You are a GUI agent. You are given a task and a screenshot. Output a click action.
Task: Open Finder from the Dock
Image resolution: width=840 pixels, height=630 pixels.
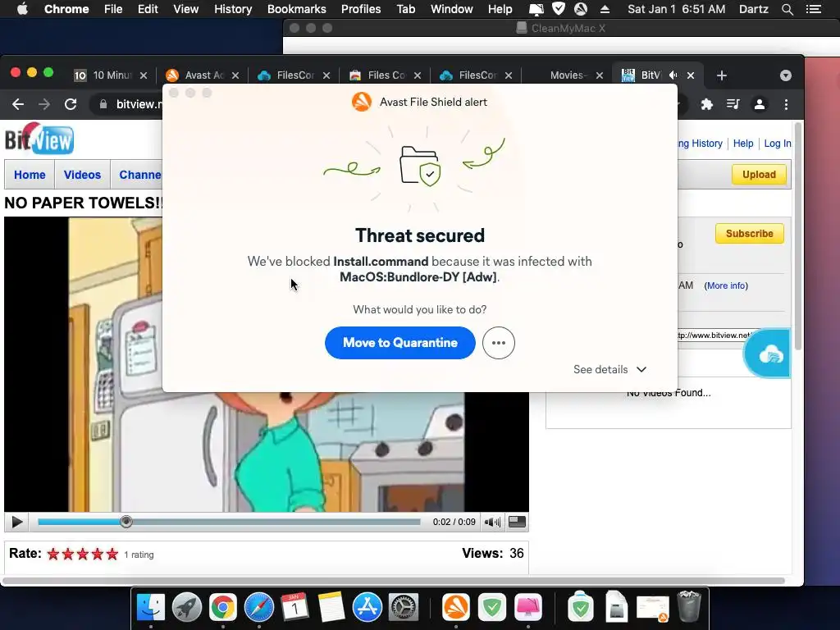(151, 608)
